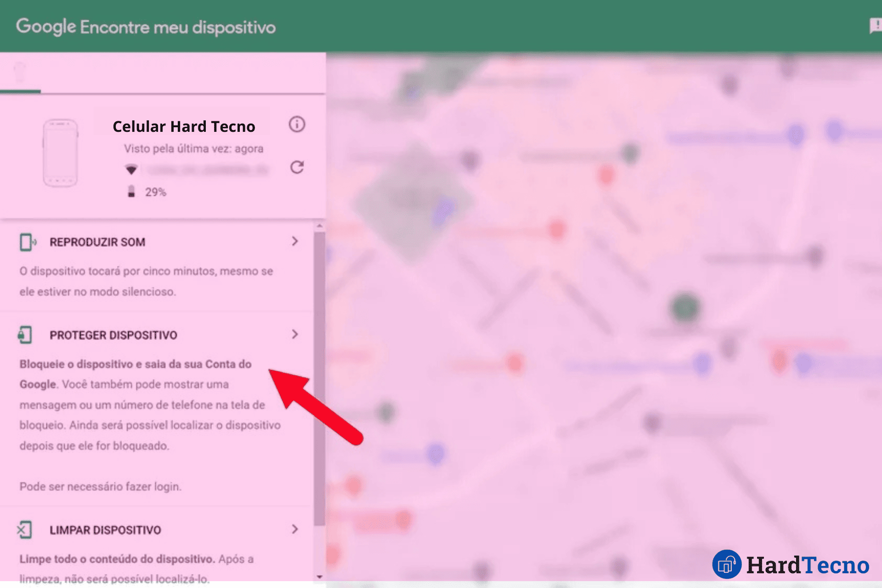The width and height of the screenshot is (882, 588).
Task: Select the phone device tab icon
Action: [20, 72]
